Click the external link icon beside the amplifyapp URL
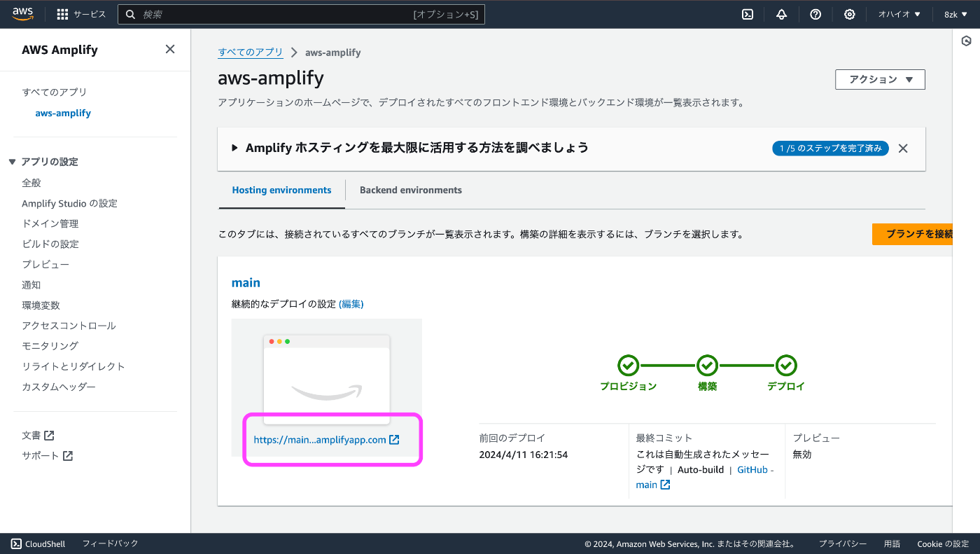Screen dimensions: 980x554 [x=394, y=440]
